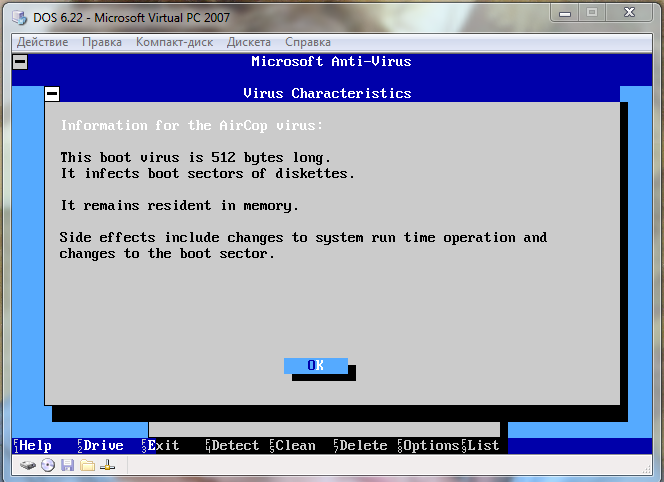Viewport: 664px width, 482px height.
Task: Select F4 Detect in the function bar
Action: pyautogui.click(x=232, y=446)
